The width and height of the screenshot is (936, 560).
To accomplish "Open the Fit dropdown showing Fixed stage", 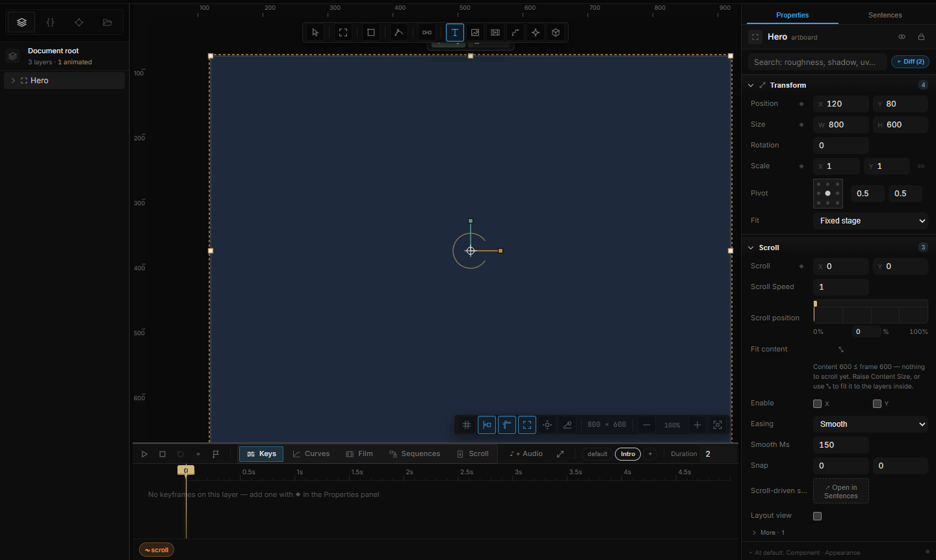I will (x=870, y=221).
